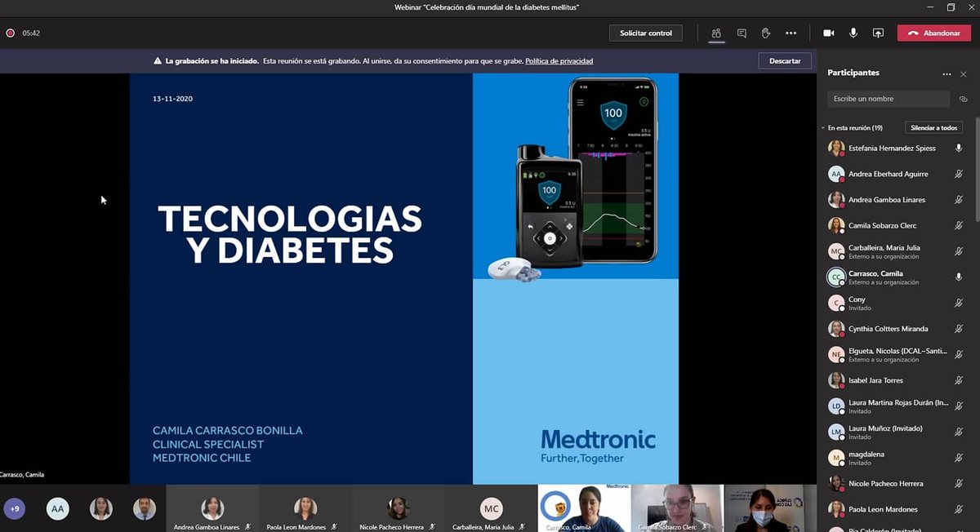980x532 pixels.
Task: Click muted mic icon for Andrea Eberhard Aguirre
Action: tap(959, 174)
